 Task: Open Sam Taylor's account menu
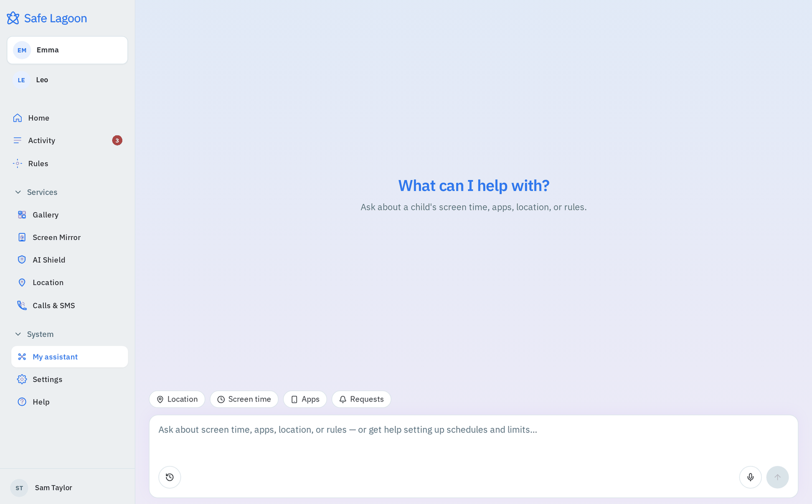[x=67, y=488]
